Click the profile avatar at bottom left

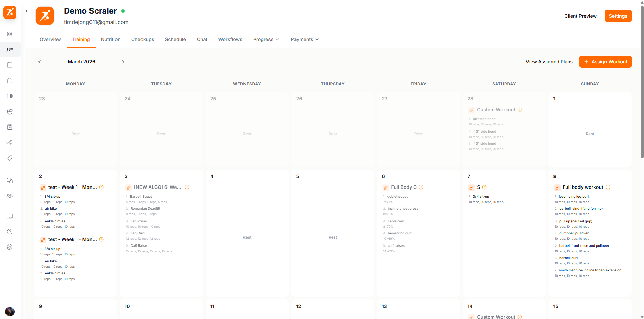coord(10,312)
